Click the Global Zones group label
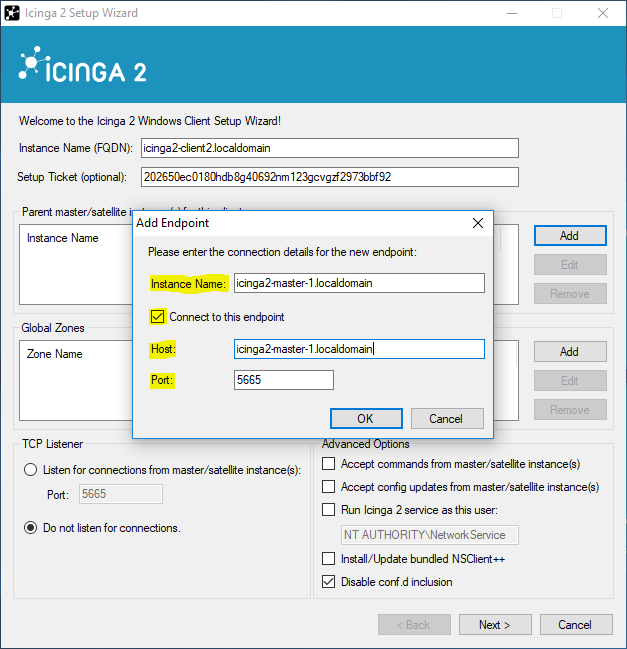627x649 pixels. click(x=53, y=328)
